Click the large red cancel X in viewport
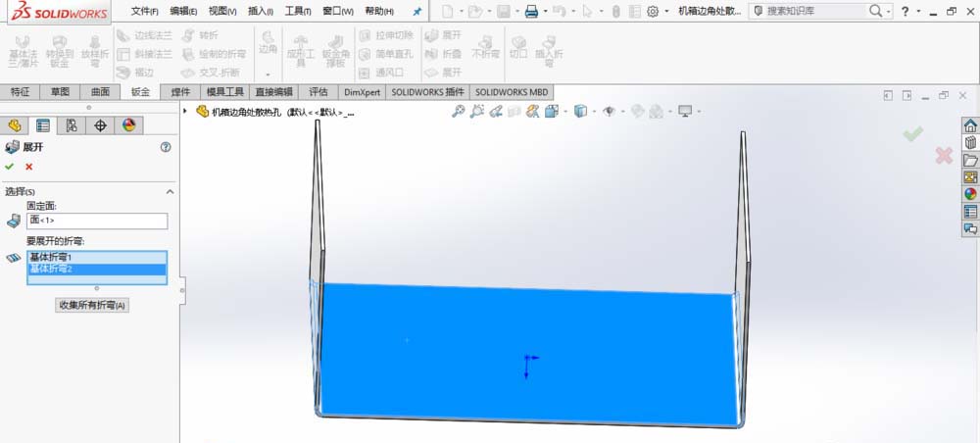Image resolution: width=980 pixels, height=443 pixels. [944, 156]
